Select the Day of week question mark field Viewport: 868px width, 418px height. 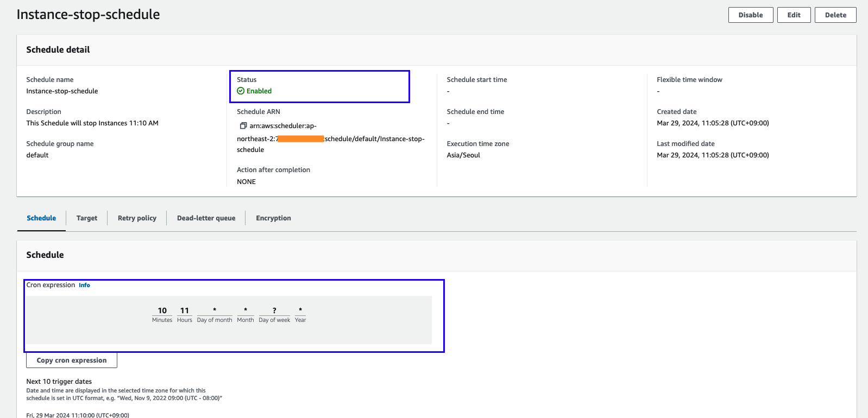tap(274, 311)
